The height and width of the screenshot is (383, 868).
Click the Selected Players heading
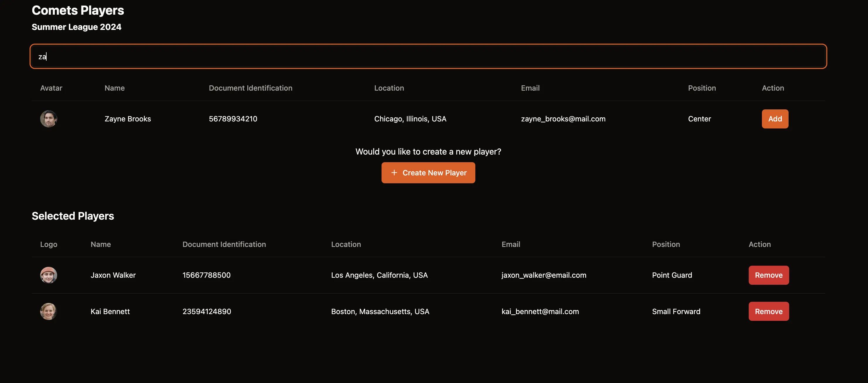(73, 216)
